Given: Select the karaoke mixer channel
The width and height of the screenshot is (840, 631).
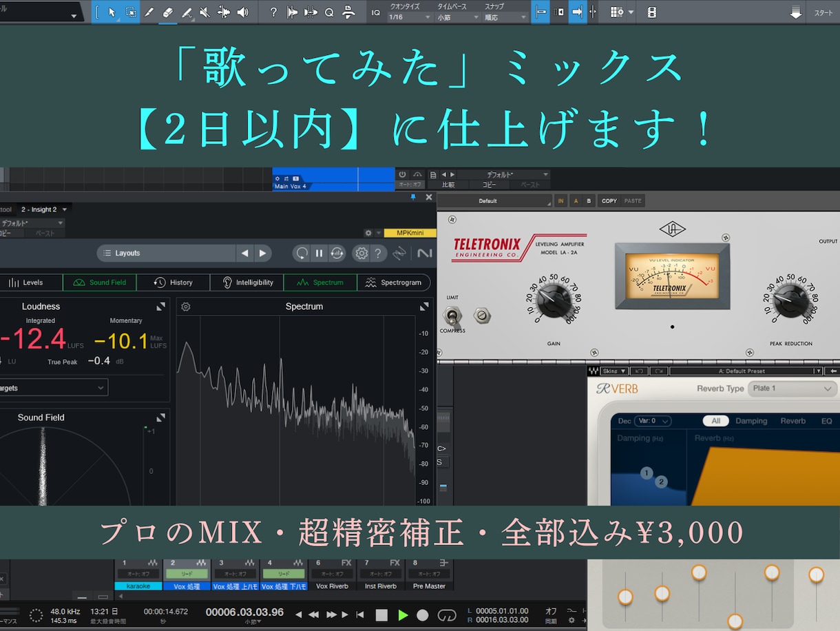Looking at the screenshot, I should (x=138, y=586).
